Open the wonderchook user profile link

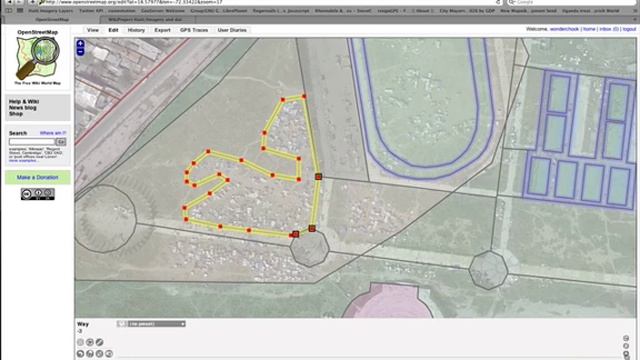[x=564, y=29]
